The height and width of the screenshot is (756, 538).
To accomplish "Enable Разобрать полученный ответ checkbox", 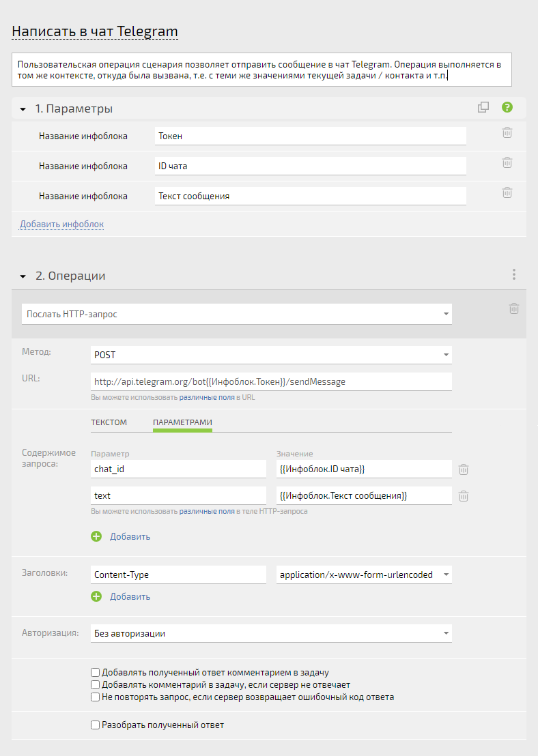I will (96, 725).
